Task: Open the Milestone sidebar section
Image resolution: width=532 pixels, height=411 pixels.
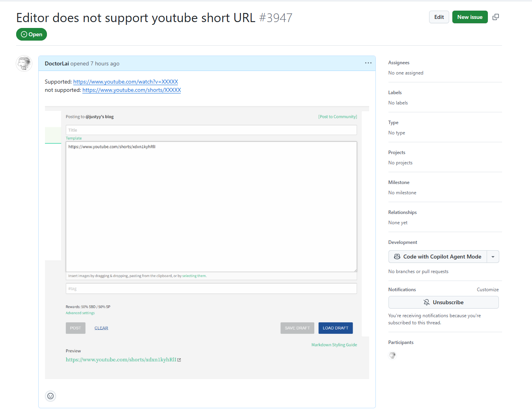Action: point(399,182)
